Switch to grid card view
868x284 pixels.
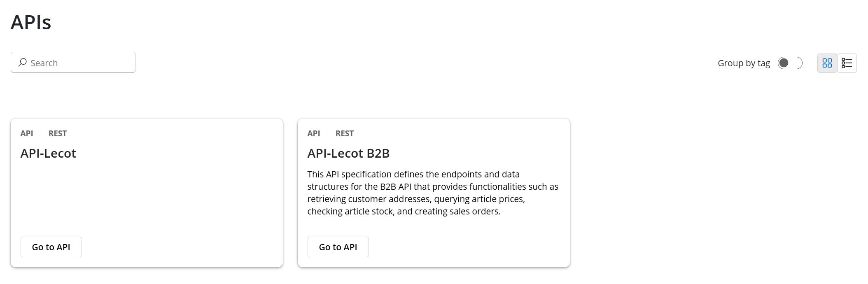click(827, 63)
